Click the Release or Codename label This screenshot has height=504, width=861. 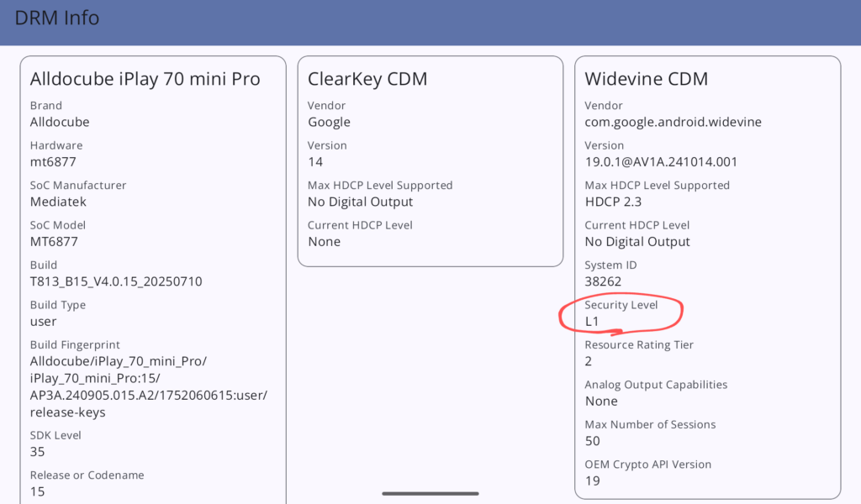[x=87, y=475]
